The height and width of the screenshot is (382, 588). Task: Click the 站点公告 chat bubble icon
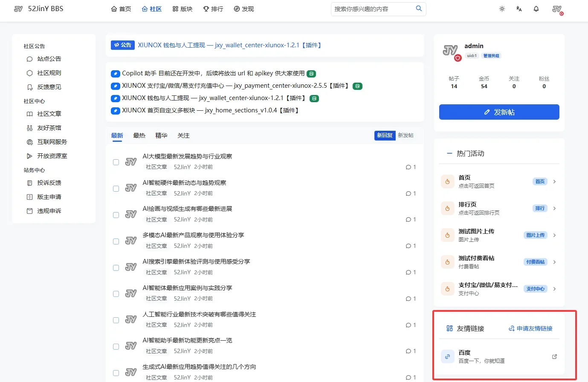click(29, 59)
